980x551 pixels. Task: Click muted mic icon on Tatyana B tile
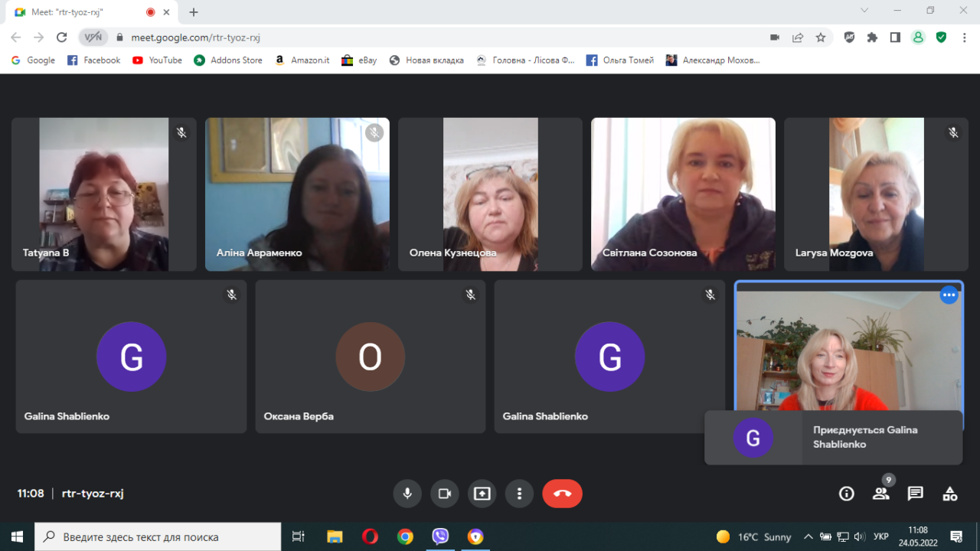(181, 132)
